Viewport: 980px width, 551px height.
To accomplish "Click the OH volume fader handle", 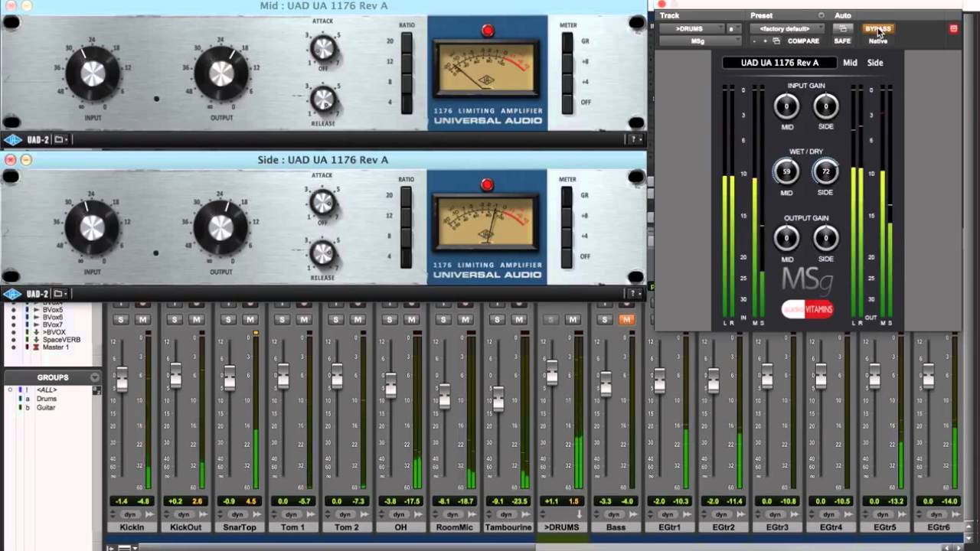I will tap(390, 386).
